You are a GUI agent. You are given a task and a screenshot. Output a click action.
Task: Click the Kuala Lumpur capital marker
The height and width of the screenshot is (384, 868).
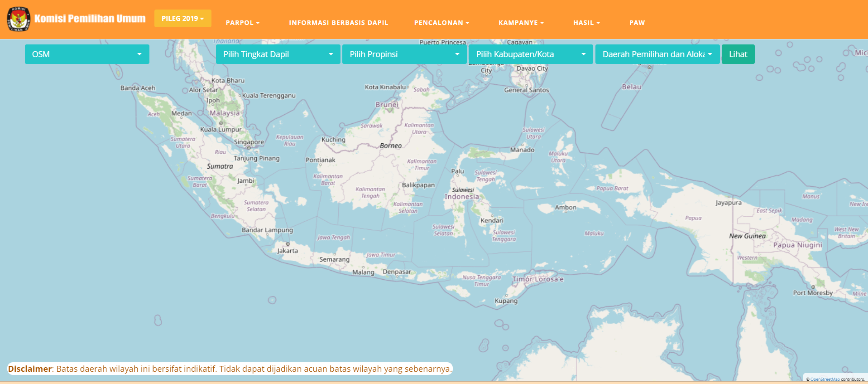pyautogui.click(x=221, y=123)
